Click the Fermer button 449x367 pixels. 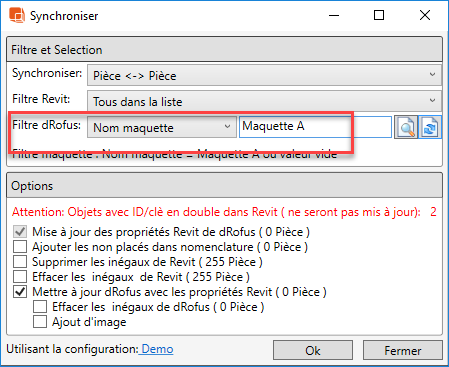pyautogui.click(x=403, y=350)
